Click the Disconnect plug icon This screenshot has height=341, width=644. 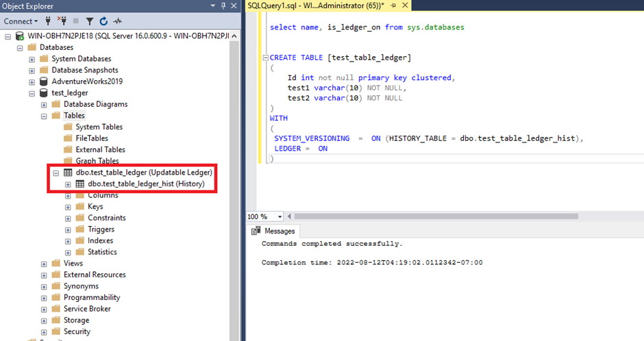pyautogui.click(x=62, y=21)
